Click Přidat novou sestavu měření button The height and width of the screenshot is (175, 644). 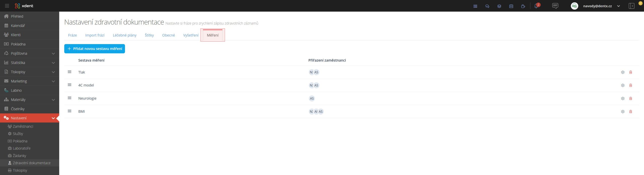(95, 49)
